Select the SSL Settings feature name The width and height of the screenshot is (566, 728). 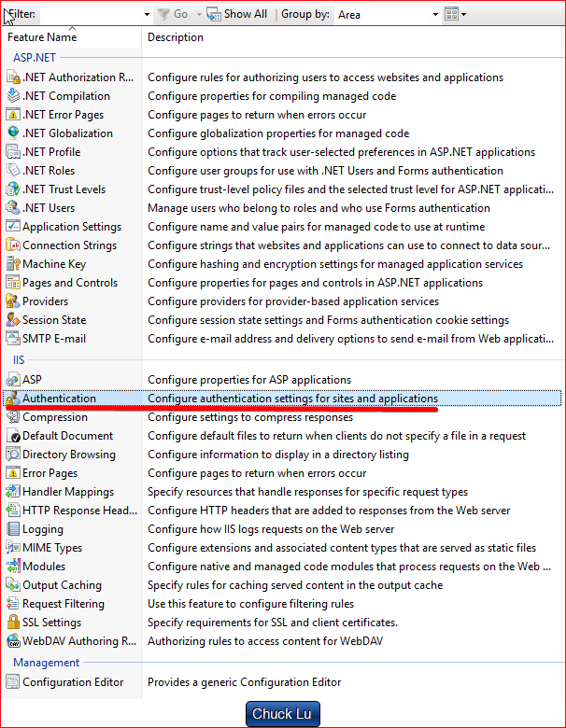tap(51, 623)
